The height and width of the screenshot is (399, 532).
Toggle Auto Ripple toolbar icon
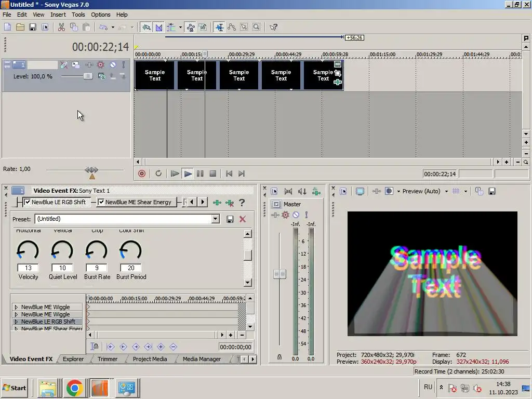click(x=171, y=27)
